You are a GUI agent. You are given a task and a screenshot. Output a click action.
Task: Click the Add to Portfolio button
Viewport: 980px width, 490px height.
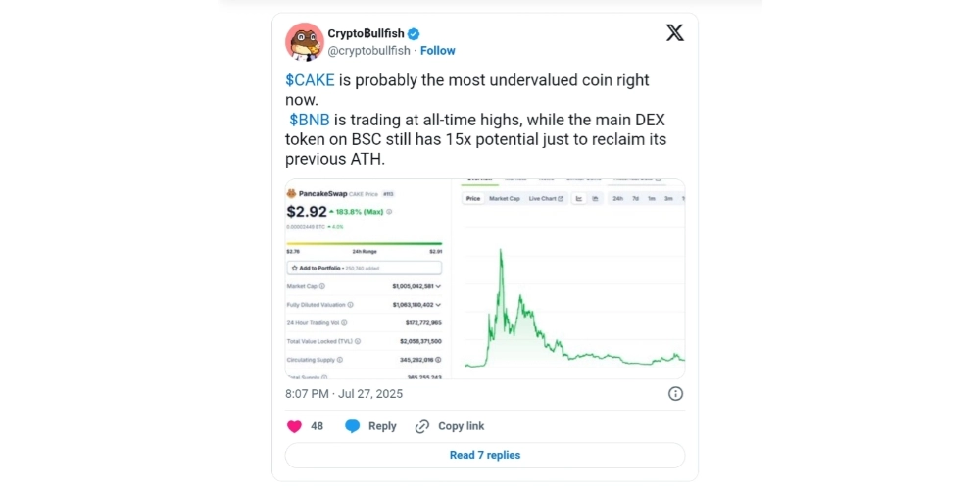point(364,268)
